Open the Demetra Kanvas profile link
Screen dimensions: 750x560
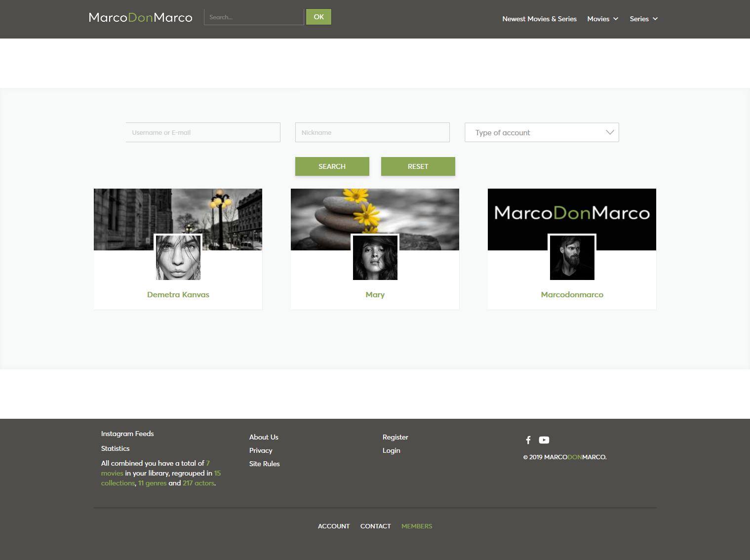point(178,294)
